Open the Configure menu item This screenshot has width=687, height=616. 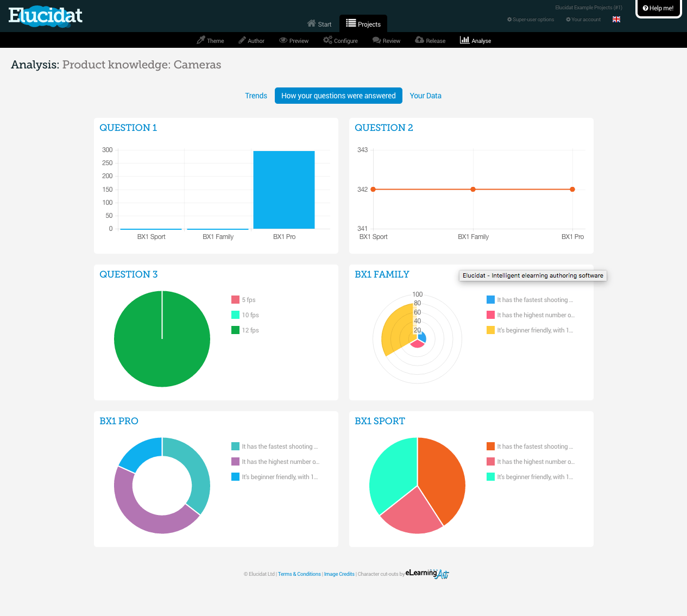[341, 40]
